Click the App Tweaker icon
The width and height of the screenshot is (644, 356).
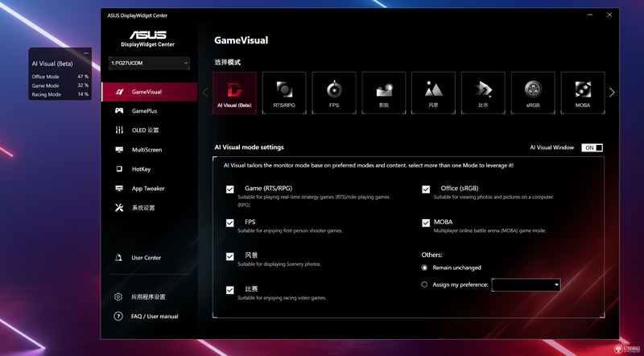tap(119, 188)
